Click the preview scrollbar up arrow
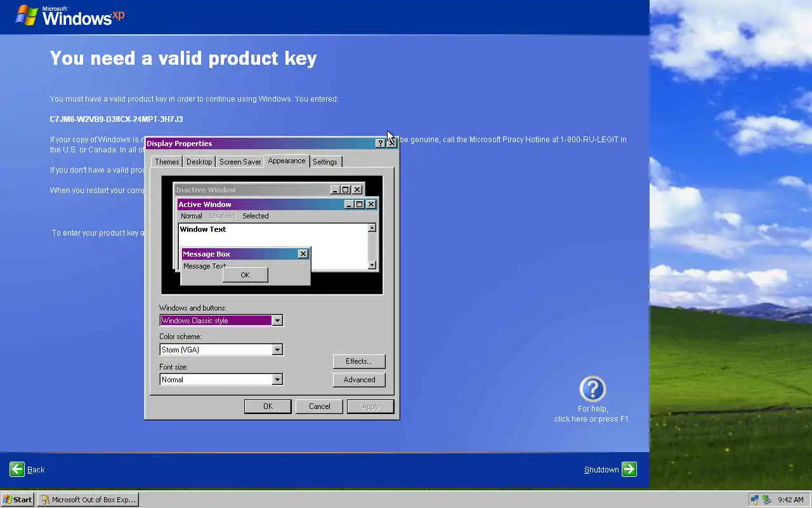Viewport: 812px width, 508px height. tap(372, 228)
